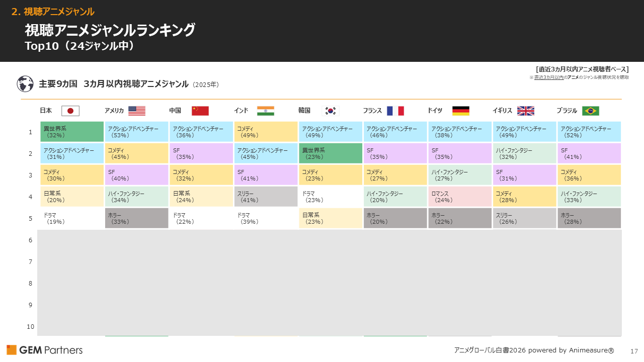The height and width of the screenshot is (362, 644).
Task: Click the United Kingdom flag icon
Action: [525, 111]
